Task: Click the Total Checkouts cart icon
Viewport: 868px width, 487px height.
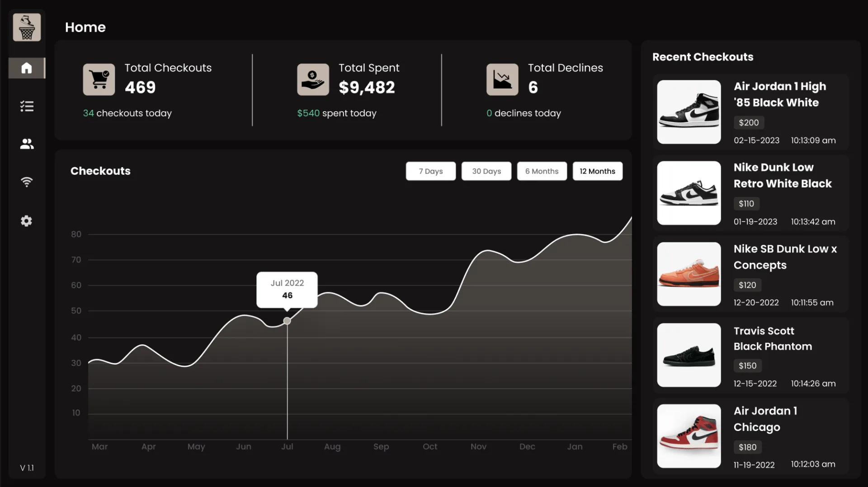Action: 99,80
